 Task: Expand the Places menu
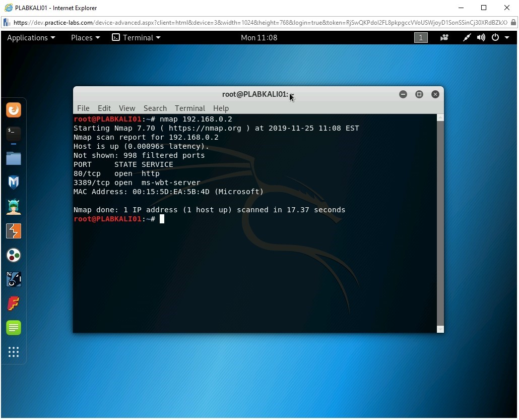point(85,37)
